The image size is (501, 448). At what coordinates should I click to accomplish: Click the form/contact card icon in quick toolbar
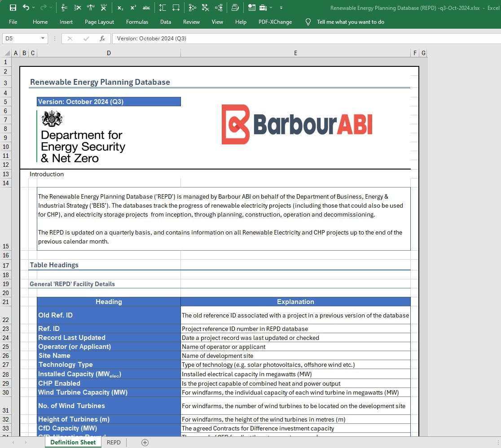point(252,8)
